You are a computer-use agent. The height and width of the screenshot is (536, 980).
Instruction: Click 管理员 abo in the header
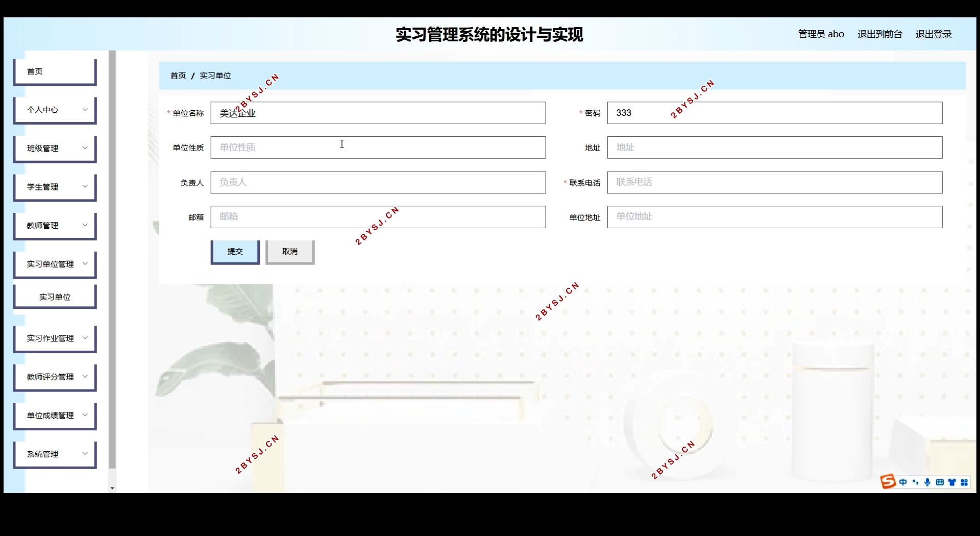pos(821,34)
